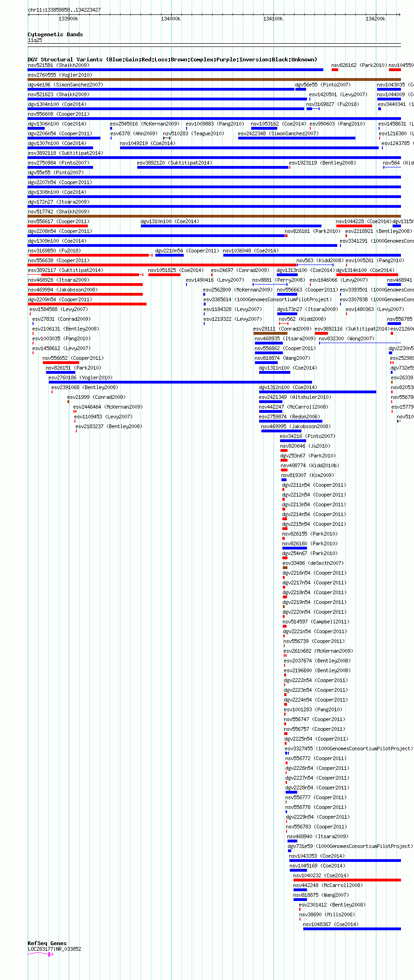Select nsv1048367 (Coe2014) label
Screen dimensions: 414x980
click(x=331, y=924)
